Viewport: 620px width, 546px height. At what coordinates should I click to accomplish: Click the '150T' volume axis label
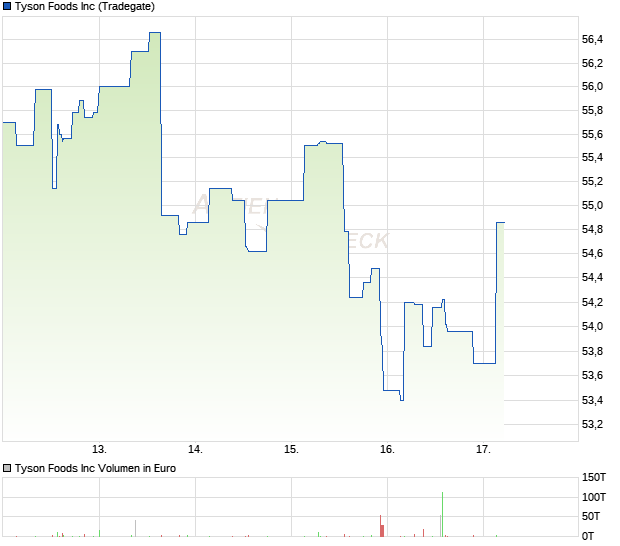pos(594,478)
